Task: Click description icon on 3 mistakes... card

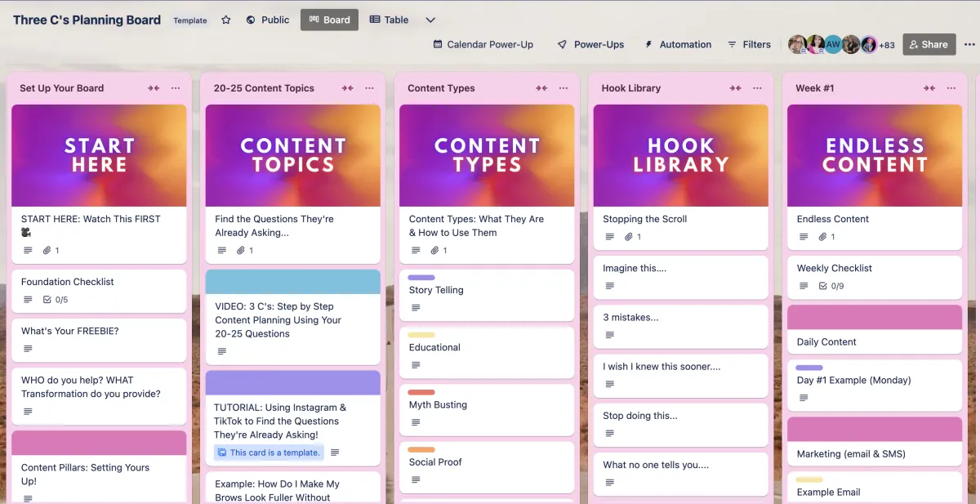Action: click(610, 335)
